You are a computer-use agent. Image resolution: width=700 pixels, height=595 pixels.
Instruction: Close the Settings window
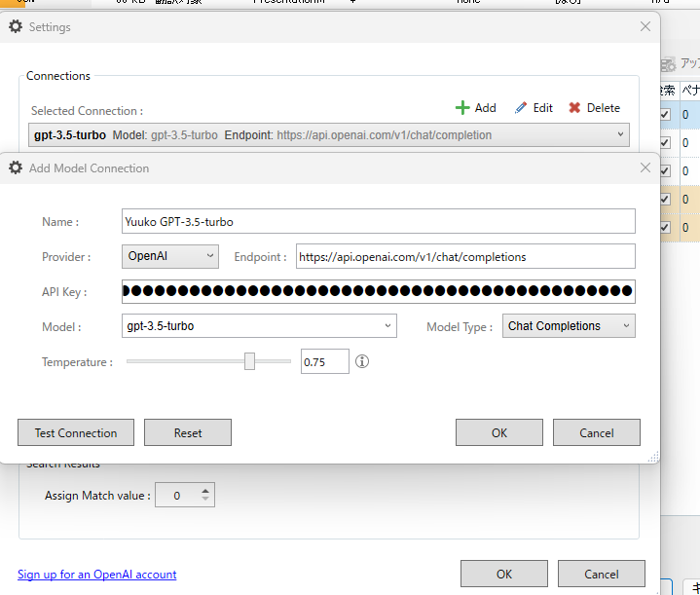[645, 26]
